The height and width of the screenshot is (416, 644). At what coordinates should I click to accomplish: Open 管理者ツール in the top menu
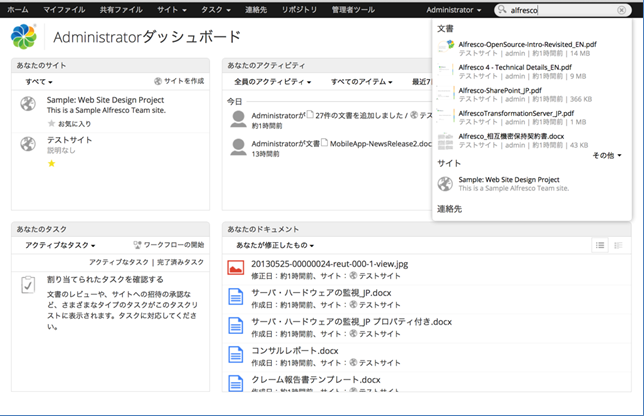[x=353, y=9]
